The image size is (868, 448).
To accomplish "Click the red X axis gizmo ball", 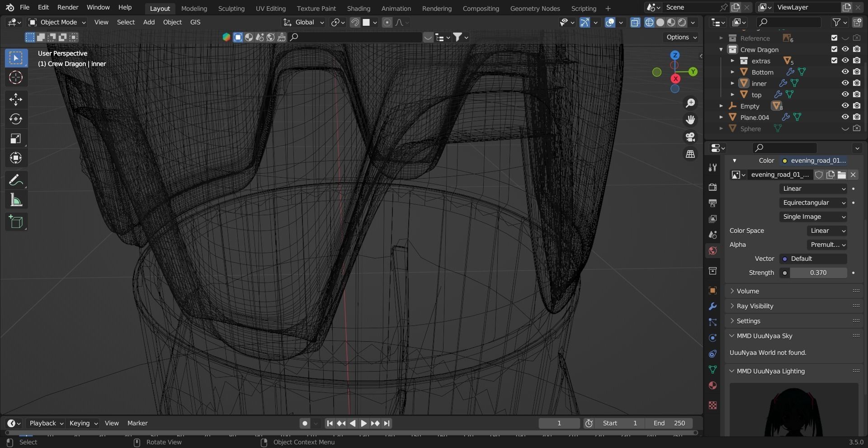I will (675, 79).
